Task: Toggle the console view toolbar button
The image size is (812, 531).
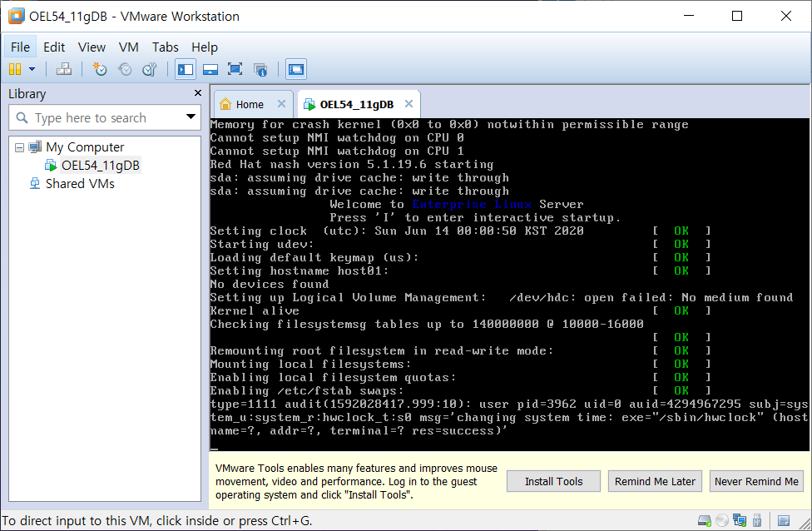Action: (296, 69)
